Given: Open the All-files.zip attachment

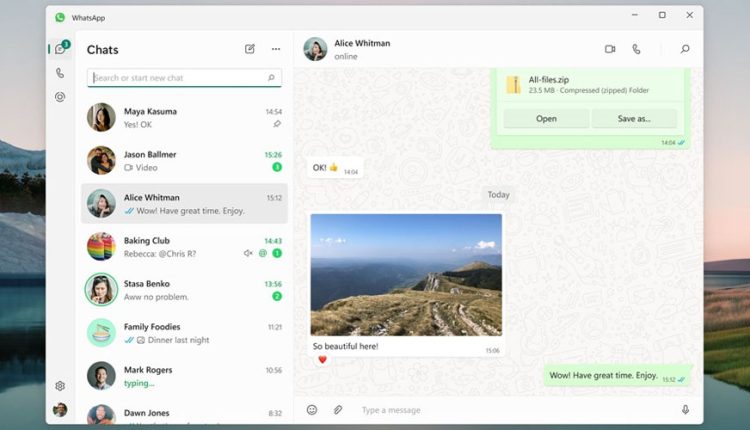Looking at the screenshot, I should pyautogui.click(x=546, y=119).
